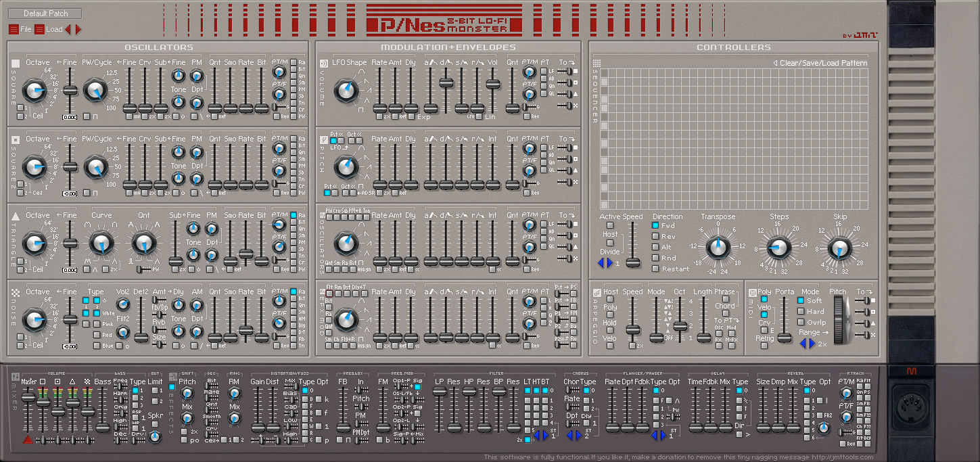Screen dimensions: 980x462
Task: Toggle the Hard mode checkbox in MIDI
Action: coord(801,312)
